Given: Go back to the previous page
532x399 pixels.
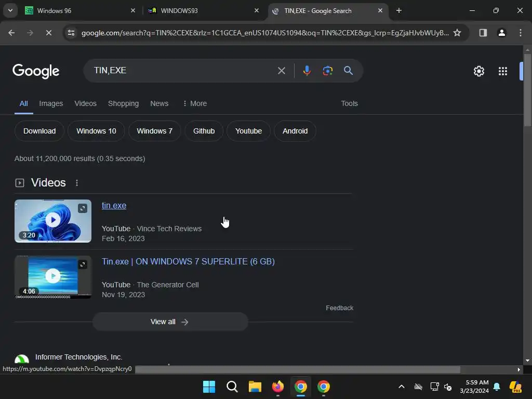Looking at the screenshot, I should (x=11, y=33).
